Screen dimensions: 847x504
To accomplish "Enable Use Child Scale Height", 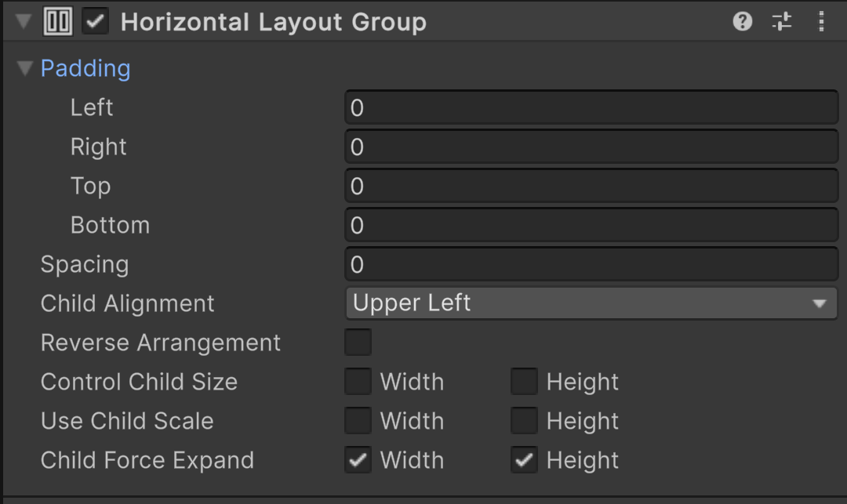I will click(524, 421).
